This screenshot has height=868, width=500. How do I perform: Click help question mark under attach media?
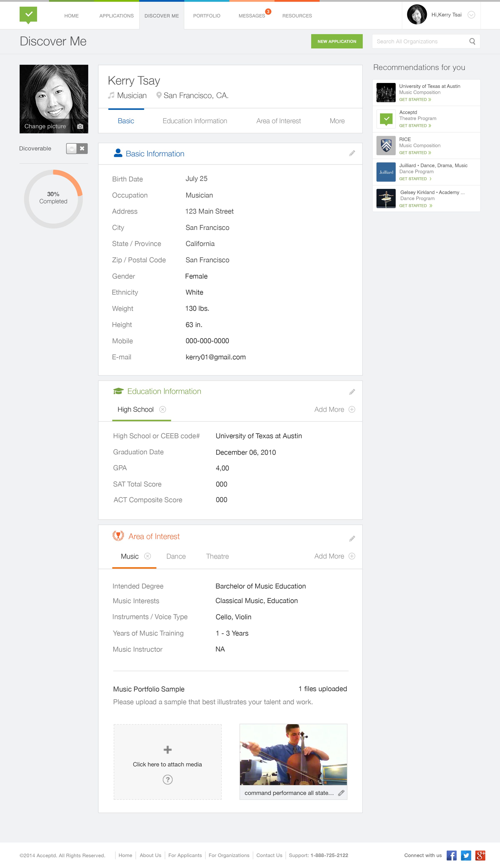[167, 780]
